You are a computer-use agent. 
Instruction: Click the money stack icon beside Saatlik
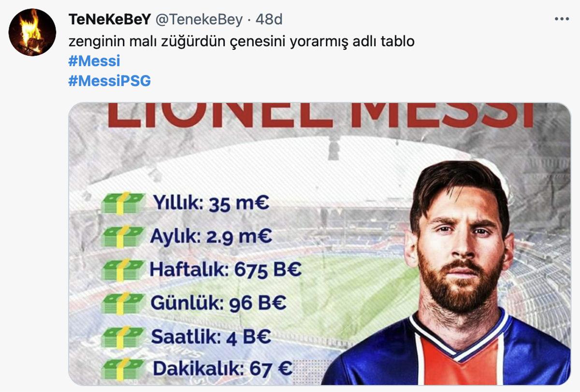(x=124, y=336)
